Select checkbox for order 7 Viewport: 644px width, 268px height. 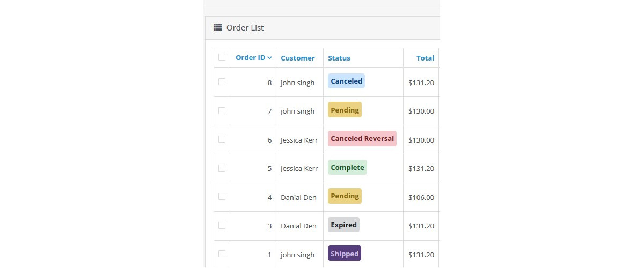(x=222, y=110)
